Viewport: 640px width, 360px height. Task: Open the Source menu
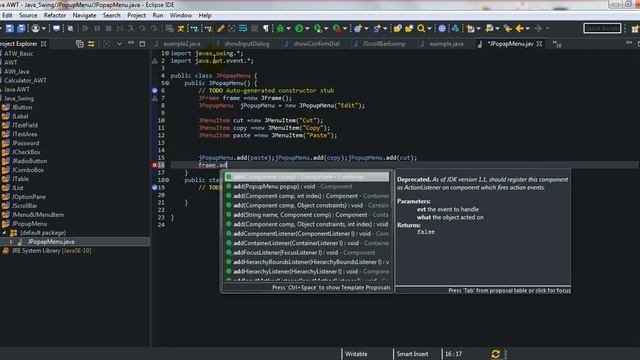tap(28, 15)
